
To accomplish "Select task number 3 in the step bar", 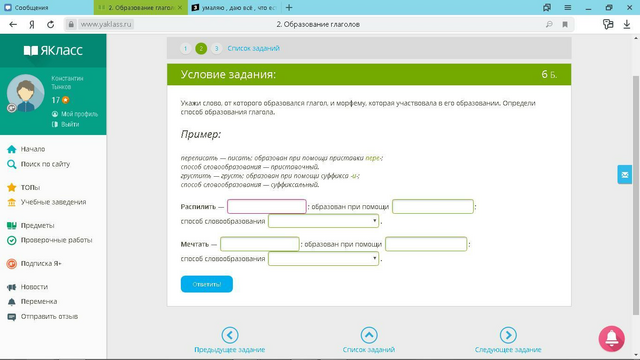I will [216, 49].
